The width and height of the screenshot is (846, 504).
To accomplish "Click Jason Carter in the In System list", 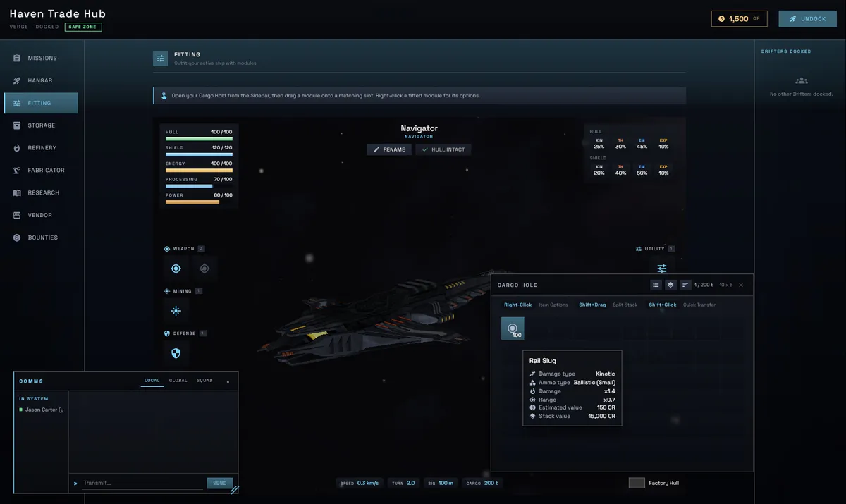I will tap(42, 410).
